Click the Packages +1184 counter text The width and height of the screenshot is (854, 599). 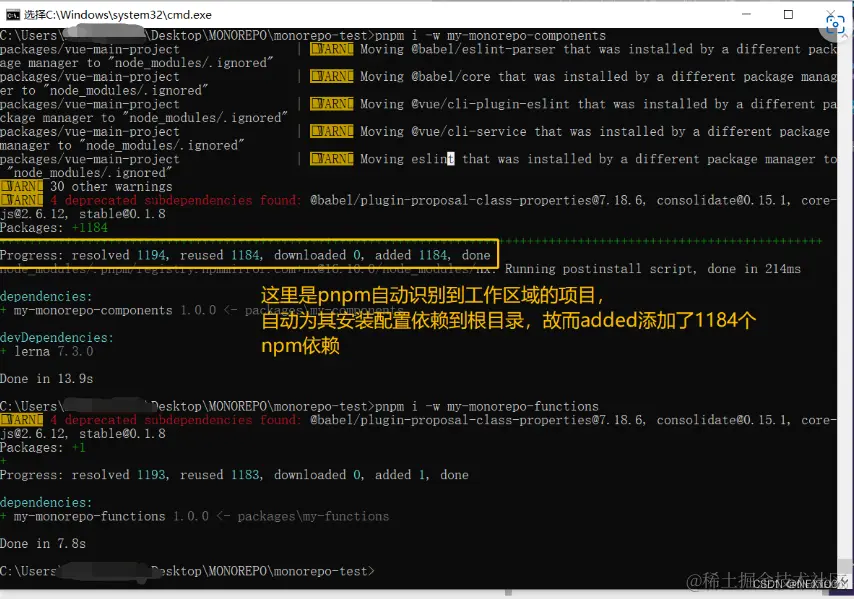(51, 227)
